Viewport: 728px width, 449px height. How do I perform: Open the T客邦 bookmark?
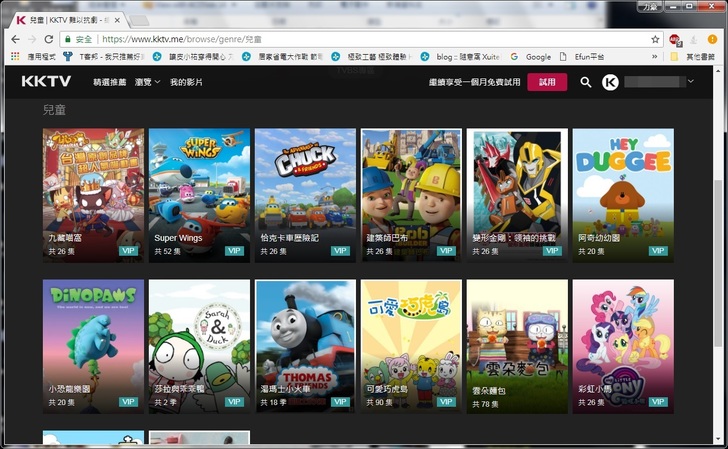(x=104, y=57)
